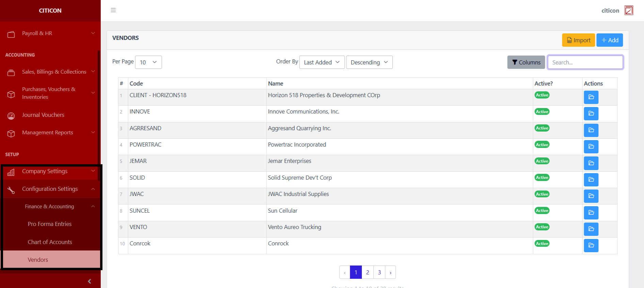This screenshot has width=644, height=288.
Task: Open folder action for Conrock vendor
Action: pos(591,245)
